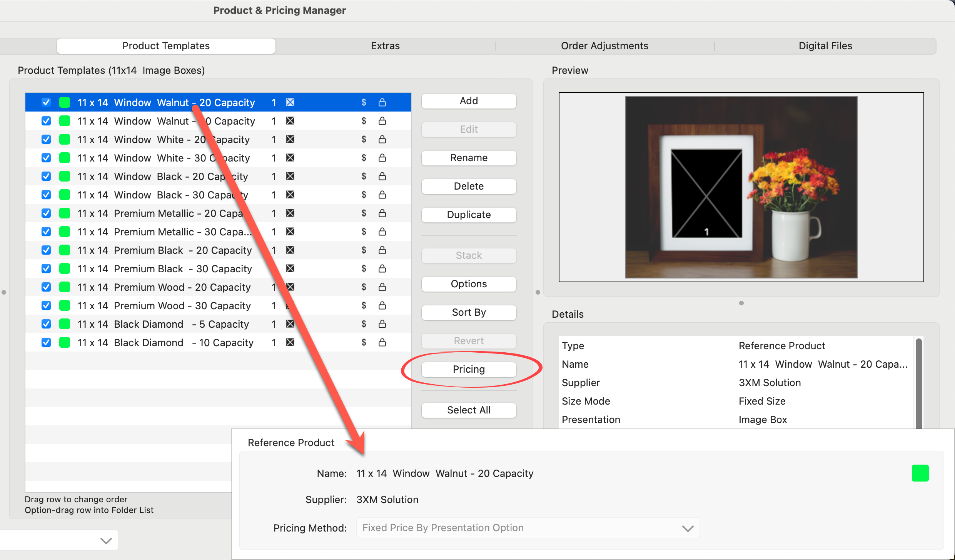Click lock icon on Premium Wood 20 Capacity row
Viewport: 955px width, 560px height.
tap(382, 287)
